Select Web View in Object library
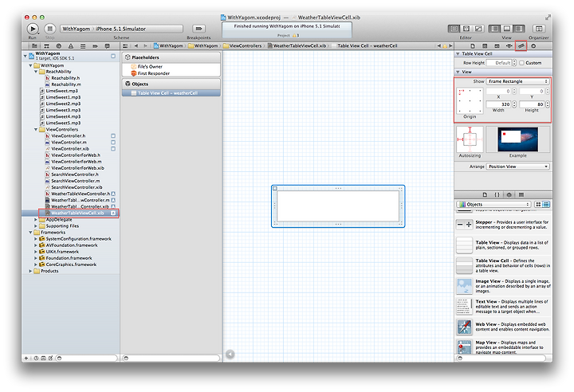This screenshot has width=574, height=392. click(503, 327)
